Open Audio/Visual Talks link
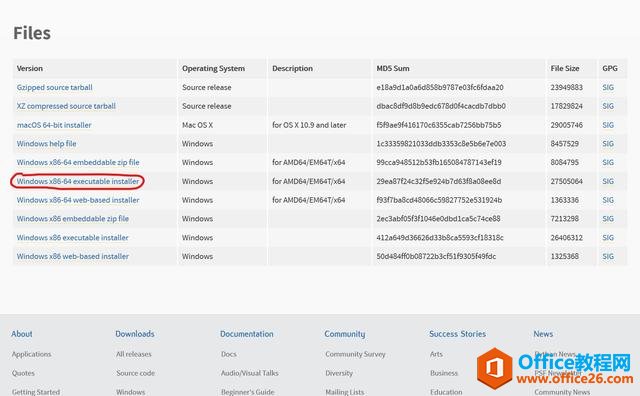The height and width of the screenshot is (396, 640). coord(249,373)
